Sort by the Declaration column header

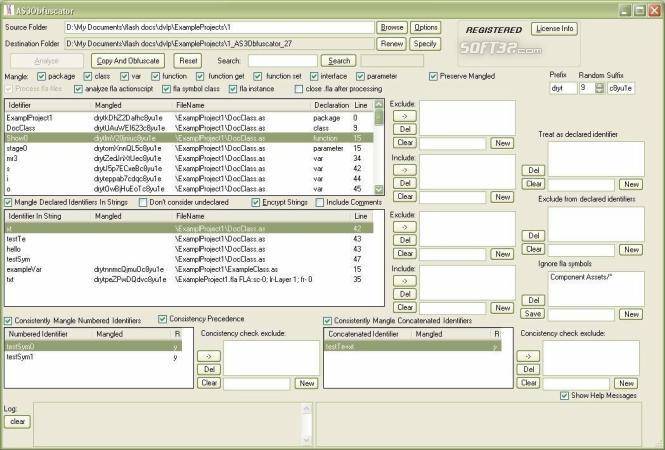click(331, 105)
